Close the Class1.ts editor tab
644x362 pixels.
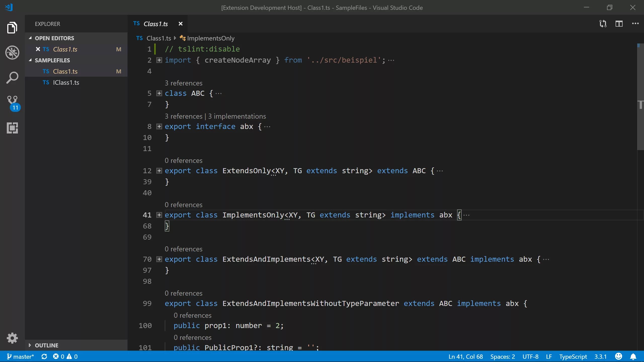[180, 24]
